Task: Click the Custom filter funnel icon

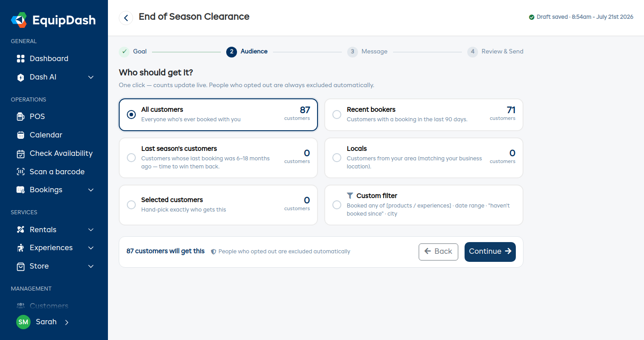Action: pos(350,196)
